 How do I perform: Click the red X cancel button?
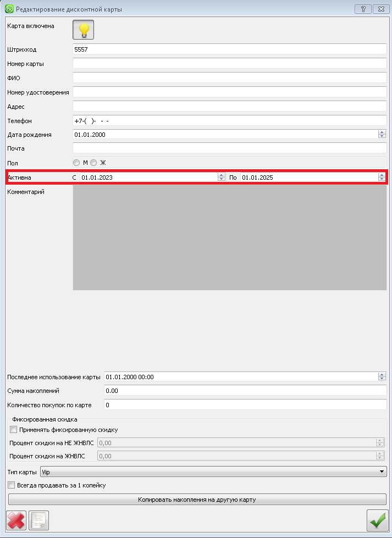click(16, 519)
